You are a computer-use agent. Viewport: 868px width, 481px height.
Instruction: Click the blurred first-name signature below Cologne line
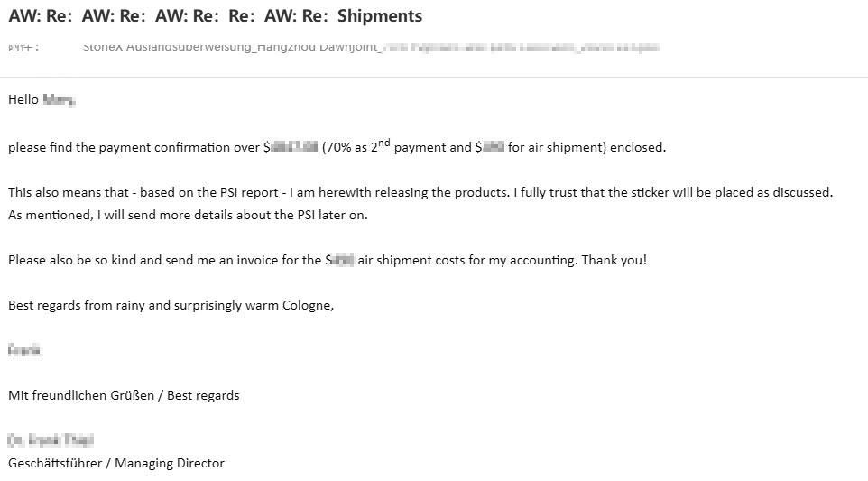click(24, 350)
